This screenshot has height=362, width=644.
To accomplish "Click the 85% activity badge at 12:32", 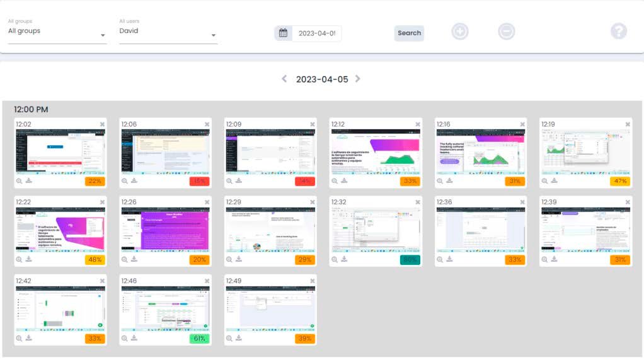I will click(x=410, y=260).
